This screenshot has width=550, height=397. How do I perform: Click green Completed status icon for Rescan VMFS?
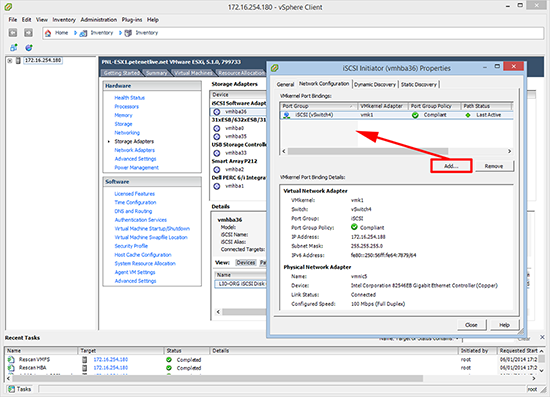point(169,359)
